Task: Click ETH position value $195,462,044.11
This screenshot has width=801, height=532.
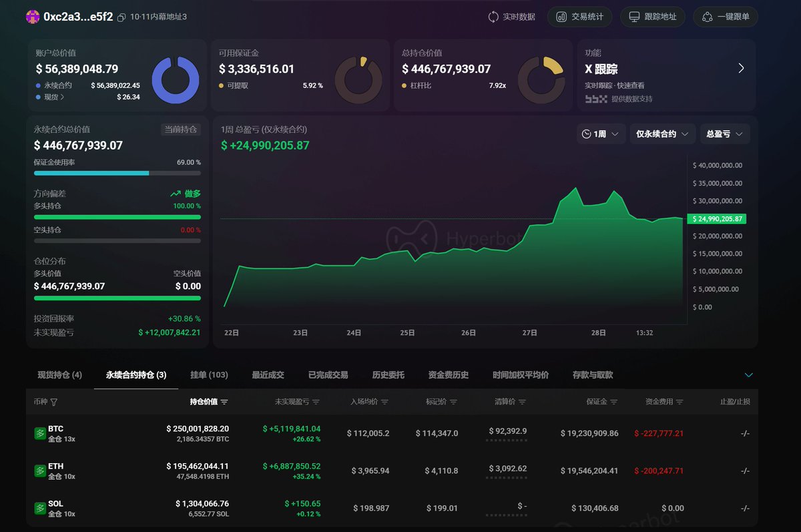Action: click(x=198, y=466)
